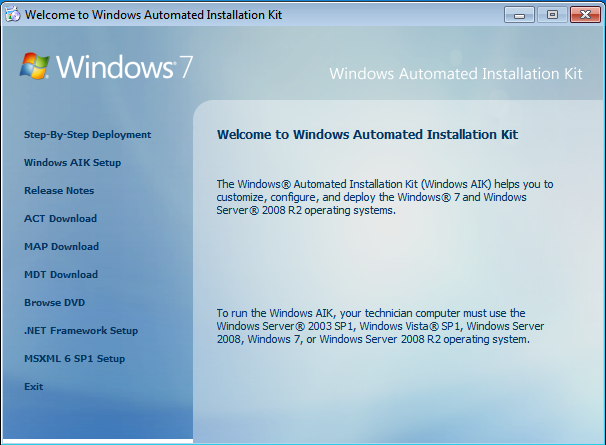This screenshot has height=445, width=606.
Task: Open the Release Notes link
Action: tap(59, 191)
